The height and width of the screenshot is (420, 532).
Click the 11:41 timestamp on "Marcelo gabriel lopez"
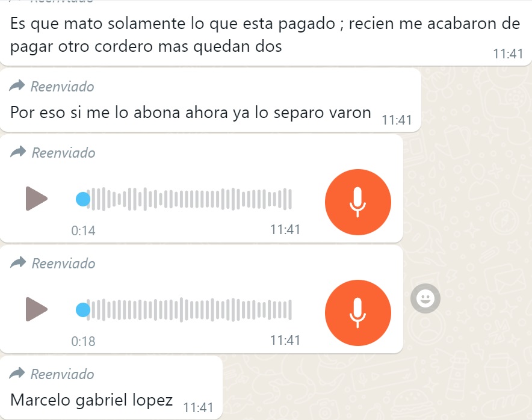pyautogui.click(x=199, y=407)
